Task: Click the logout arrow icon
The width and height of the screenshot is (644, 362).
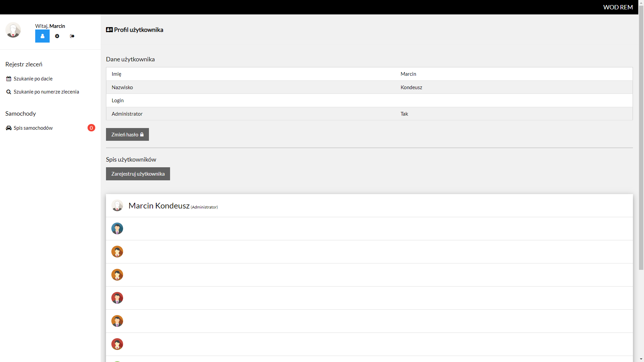Action: pyautogui.click(x=72, y=36)
